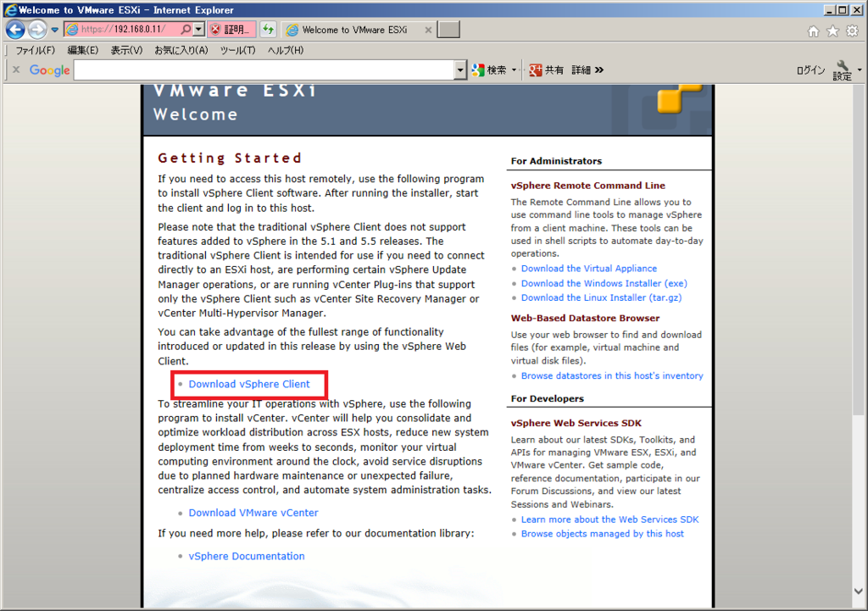Go forward with the browser Forward arrow
Viewport: 868px width, 611px height.
pos(37,30)
